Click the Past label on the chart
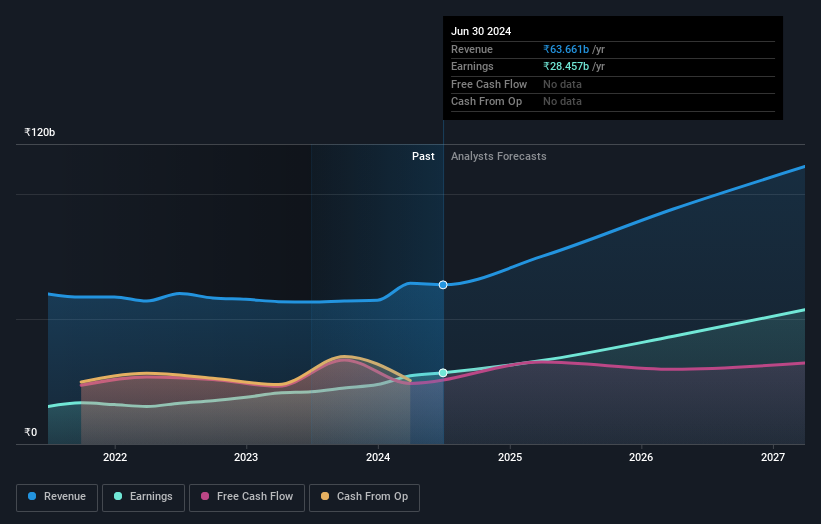 [423, 157]
